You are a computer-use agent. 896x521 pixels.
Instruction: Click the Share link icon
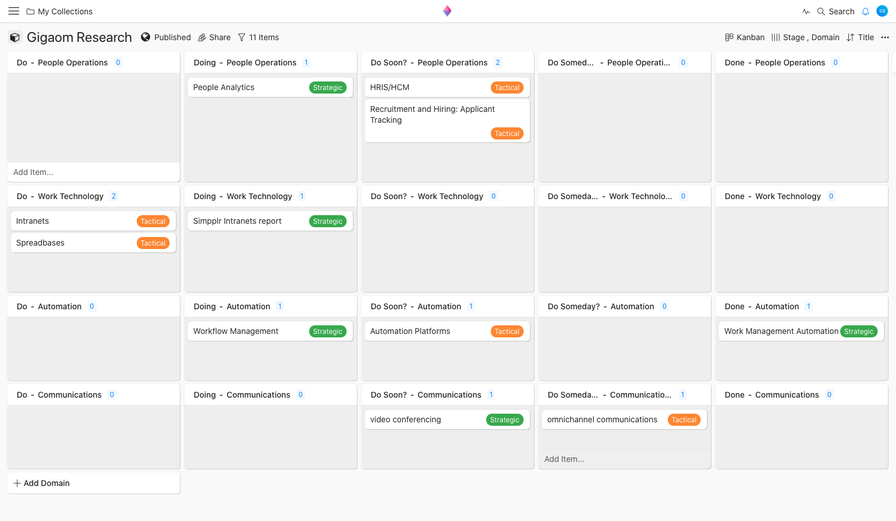click(x=202, y=37)
